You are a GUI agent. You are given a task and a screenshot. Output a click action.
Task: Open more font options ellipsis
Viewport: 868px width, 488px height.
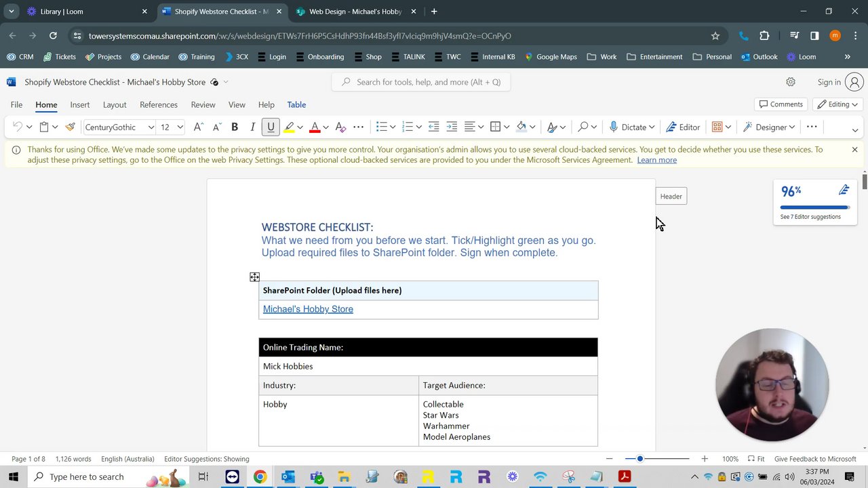[359, 127]
